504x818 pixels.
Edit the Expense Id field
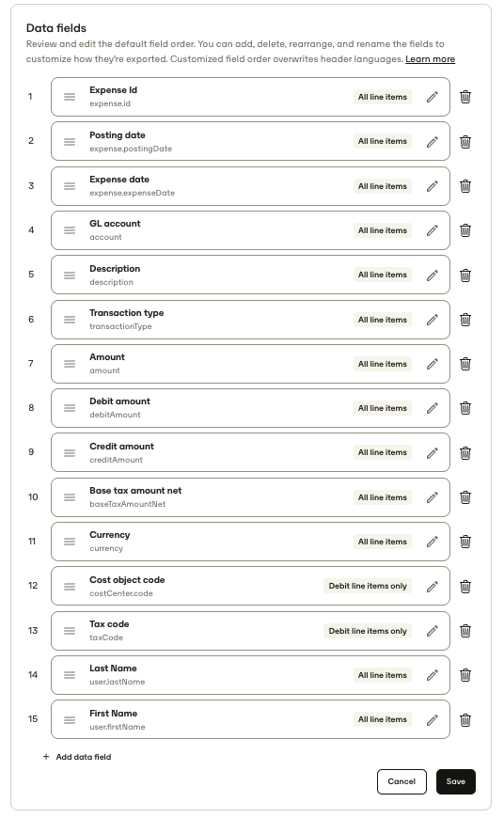coord(432,97)
